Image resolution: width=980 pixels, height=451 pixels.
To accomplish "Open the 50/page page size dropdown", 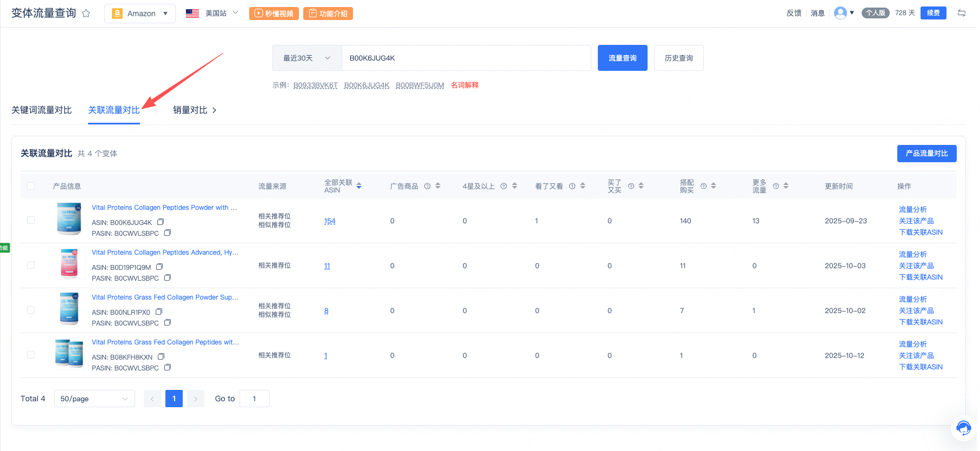I will (95, 399).
